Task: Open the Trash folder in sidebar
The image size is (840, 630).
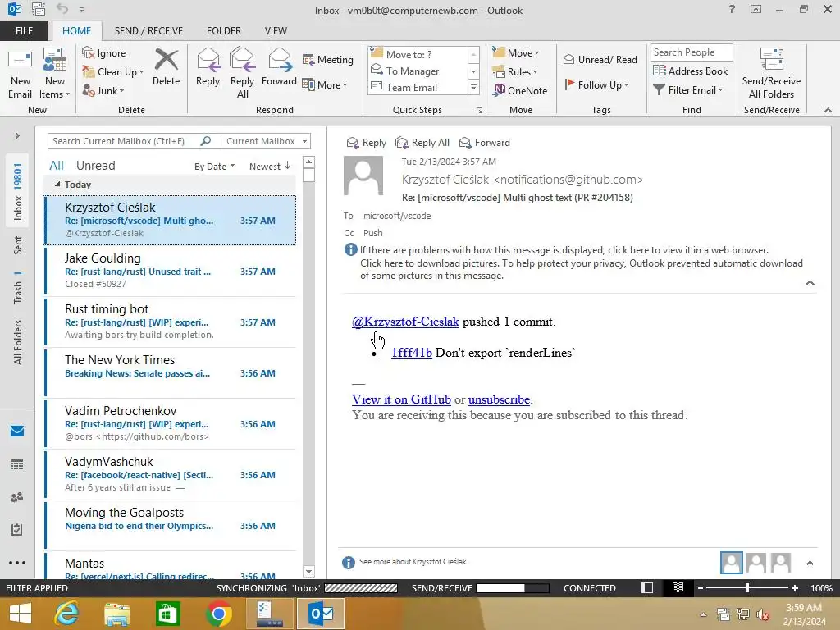Action: pyautogui.click(x=18, y=287)
